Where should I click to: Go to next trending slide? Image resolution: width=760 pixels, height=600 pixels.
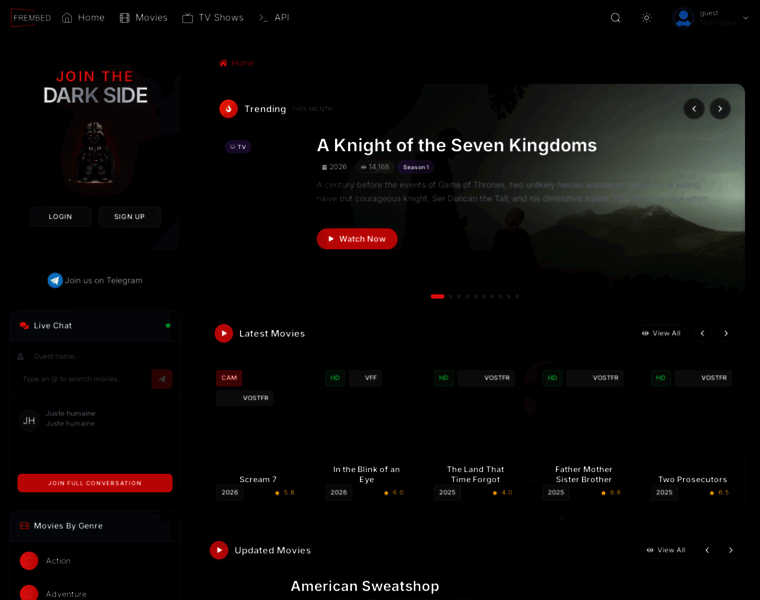click(720, 109)
